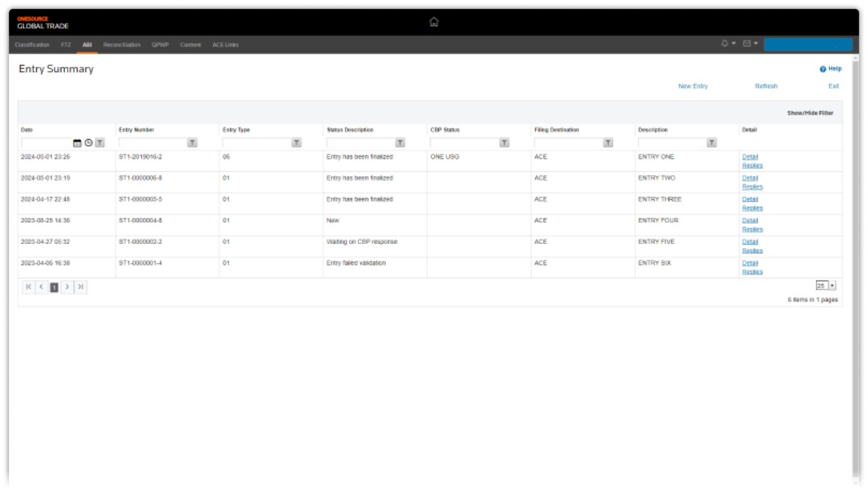Click the Description filter input field
The height and width of the screenshot is (488, 868).
tap(671, 143)
